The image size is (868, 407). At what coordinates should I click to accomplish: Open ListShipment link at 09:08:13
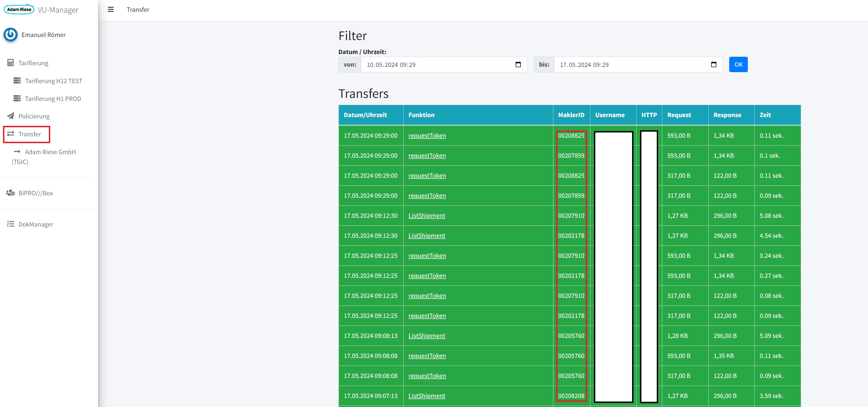[426, 336]
